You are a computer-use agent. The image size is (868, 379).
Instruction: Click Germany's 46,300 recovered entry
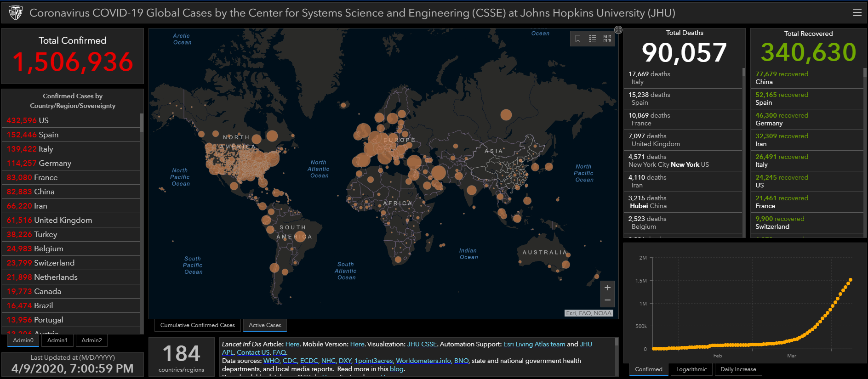coord(807,119)
